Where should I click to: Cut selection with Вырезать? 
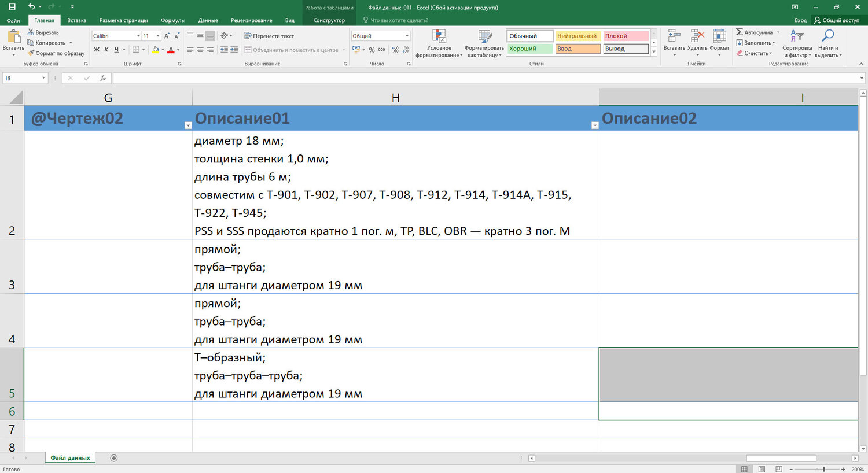(x=43, y=32)
